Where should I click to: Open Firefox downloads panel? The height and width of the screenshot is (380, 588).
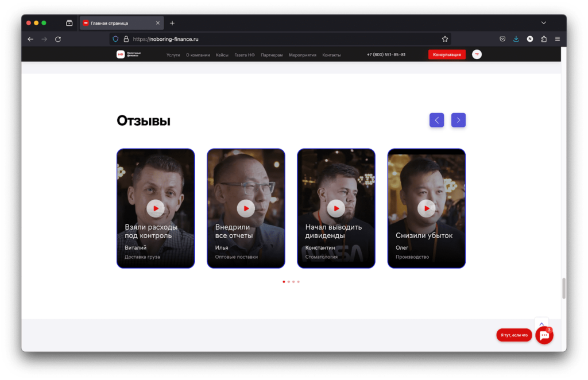(x=516, y=39)
